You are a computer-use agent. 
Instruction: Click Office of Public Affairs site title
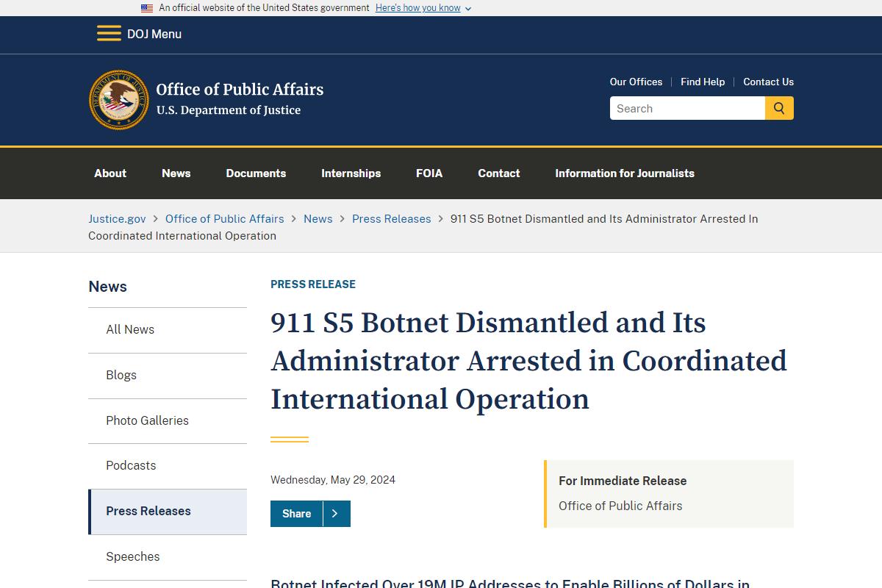click(x=240, y=90)
